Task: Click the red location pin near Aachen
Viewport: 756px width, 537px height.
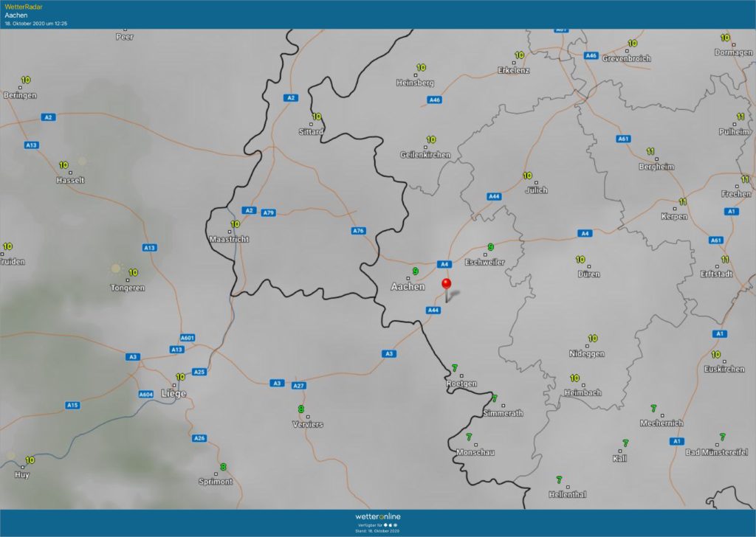Action: pos(447,290)
